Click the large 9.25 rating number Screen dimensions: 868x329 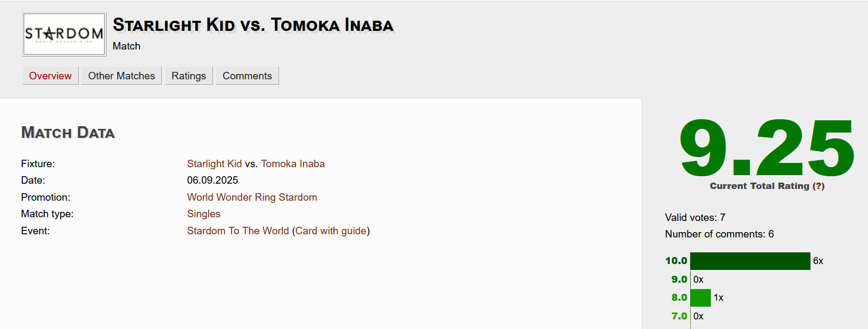pyautogui.click(x=767, y=148)
